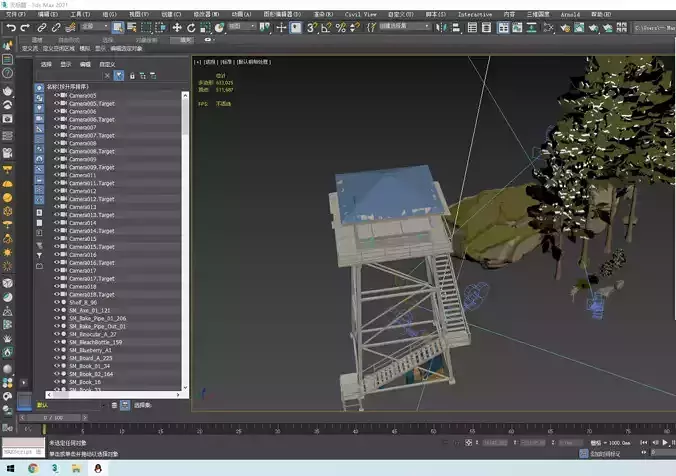This screenshot has height=476, width=676.
Task: Open the Arnold menu
Action: pyautogui.click(x=570, y=14)
